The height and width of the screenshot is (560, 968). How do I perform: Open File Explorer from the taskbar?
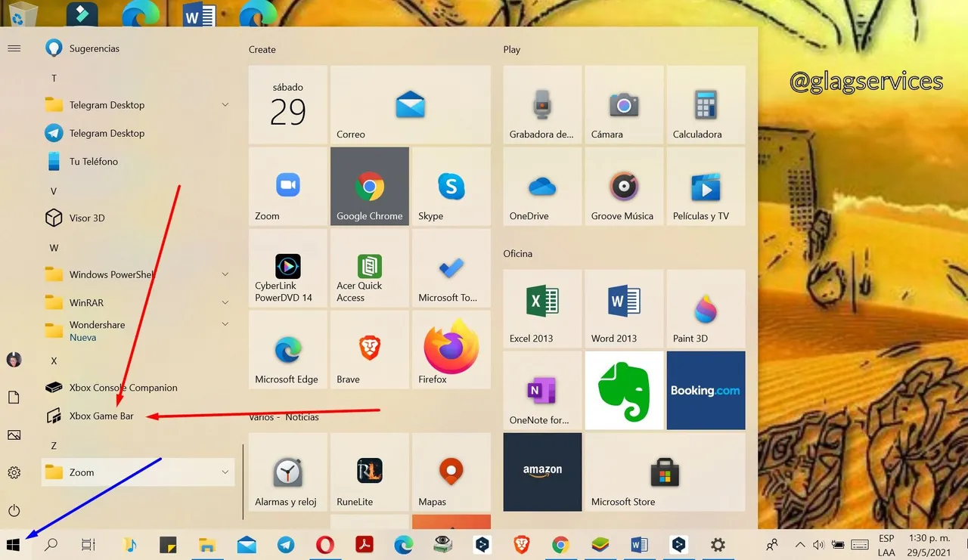pos(207,544)
